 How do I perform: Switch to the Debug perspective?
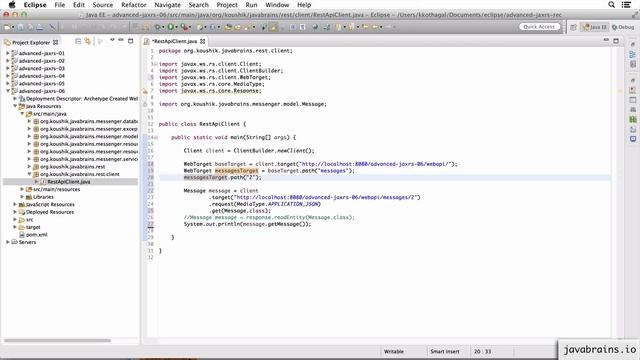[x=623, y=27]
